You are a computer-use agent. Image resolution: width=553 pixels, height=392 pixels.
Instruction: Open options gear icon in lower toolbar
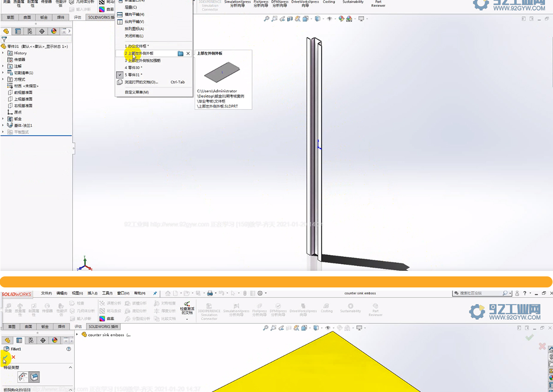(x=260, y=293)
